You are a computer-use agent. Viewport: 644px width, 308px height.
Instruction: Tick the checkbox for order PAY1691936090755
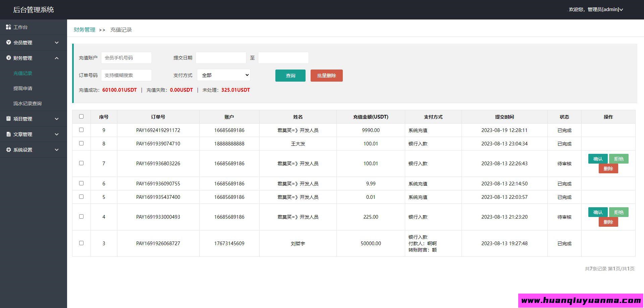[81, 183]
